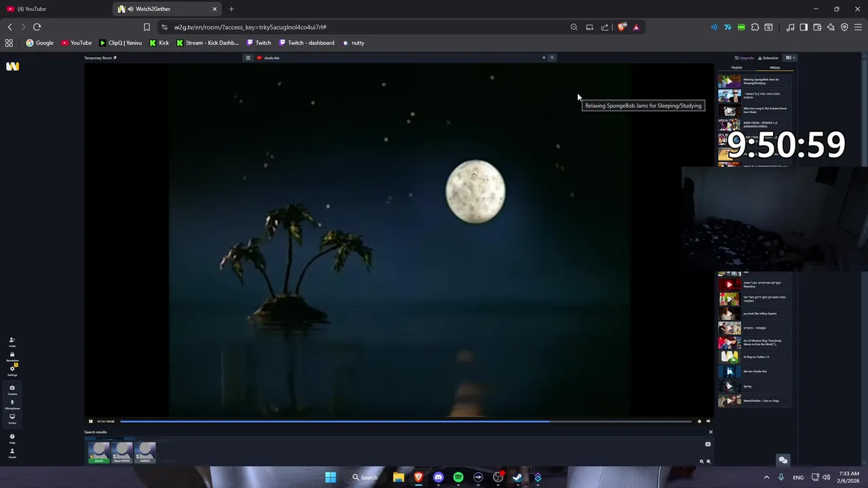Switch to the History tab
This screenshot has height=488, width=868.
coord(774,68)
